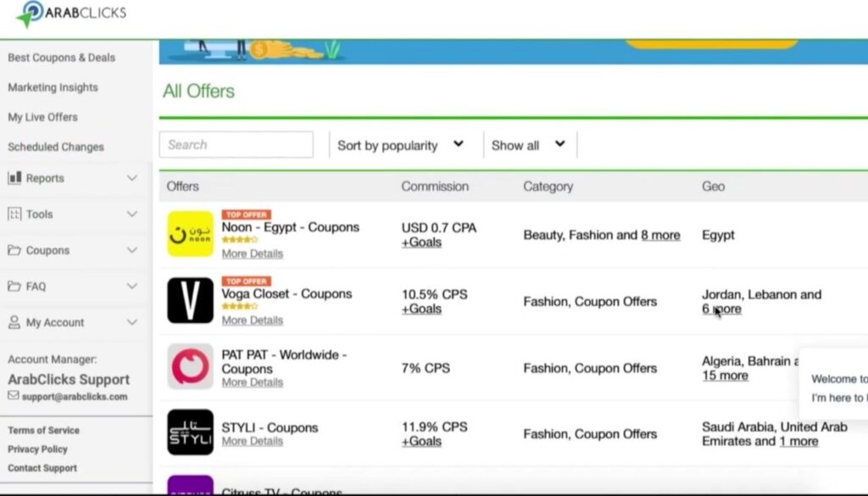Screen dimensions: 868x496
Task: Click 15 more geos for PAT PAT
Action: point(726,376)
